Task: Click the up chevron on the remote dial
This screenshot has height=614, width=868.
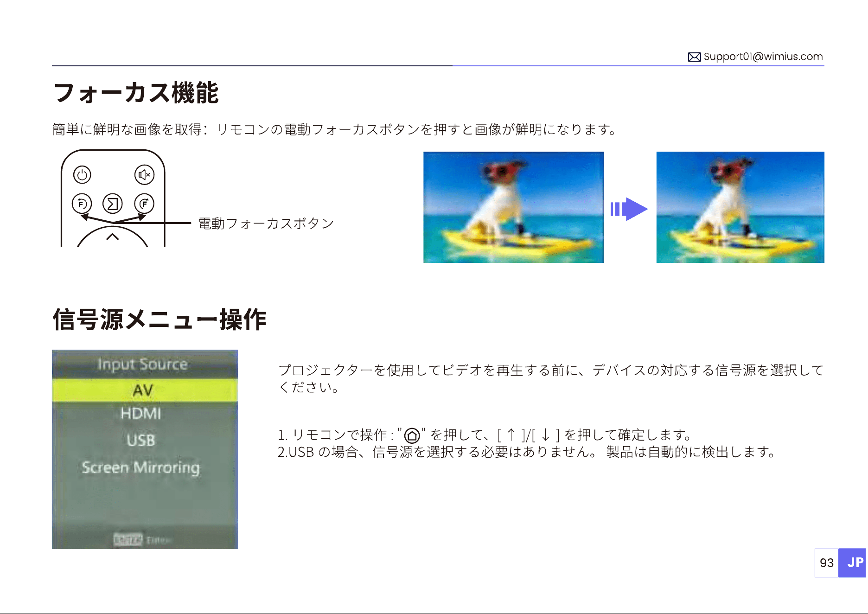Action: [113, 237]
